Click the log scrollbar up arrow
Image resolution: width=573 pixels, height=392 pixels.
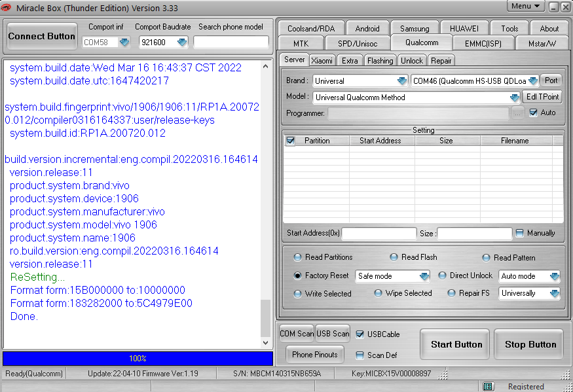266,67
